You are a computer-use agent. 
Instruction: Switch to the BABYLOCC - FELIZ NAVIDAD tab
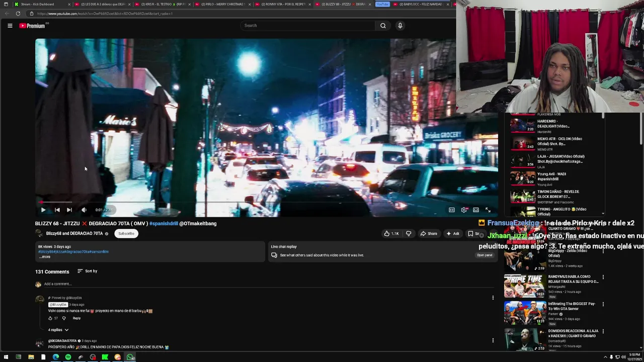click(x=422, y=4)
